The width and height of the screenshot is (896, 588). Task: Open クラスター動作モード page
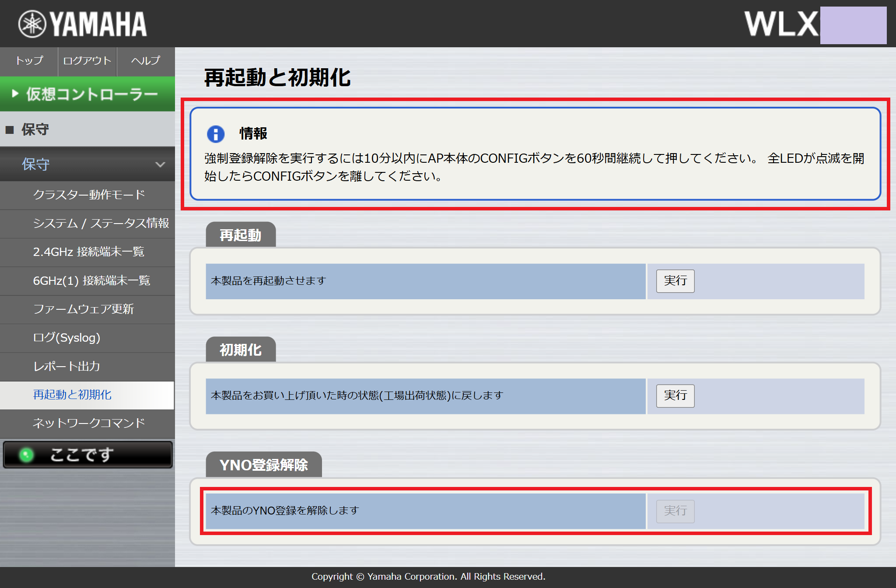click(x=87, y=195)
